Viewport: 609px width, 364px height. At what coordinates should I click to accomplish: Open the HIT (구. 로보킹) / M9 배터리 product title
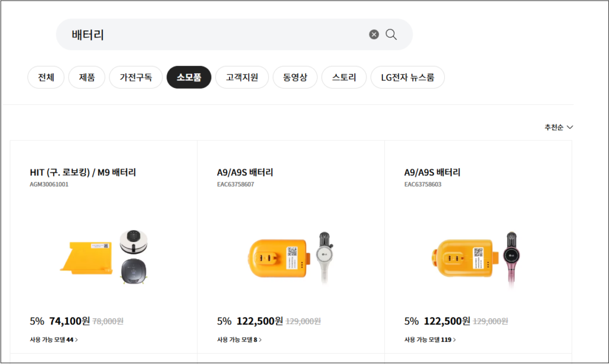[83, 172]
